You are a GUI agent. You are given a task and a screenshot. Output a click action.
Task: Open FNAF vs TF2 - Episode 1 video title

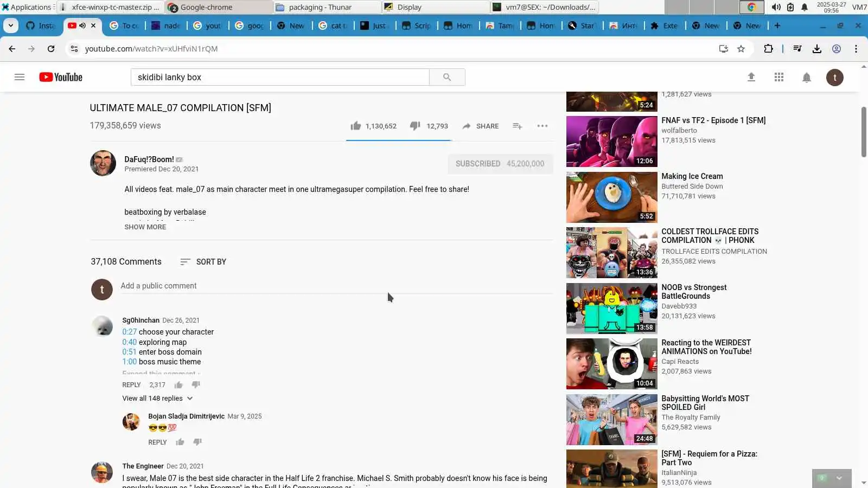(x=713, y=120)
